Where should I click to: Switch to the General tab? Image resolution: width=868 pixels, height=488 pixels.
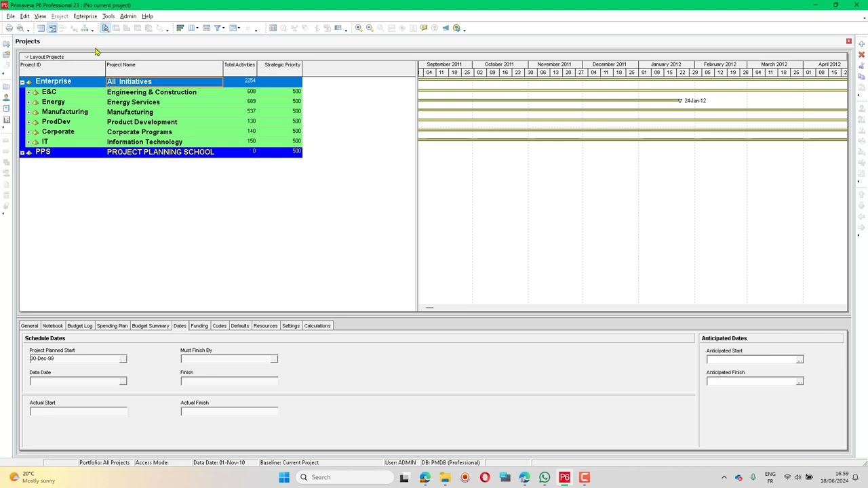point(29,326)
